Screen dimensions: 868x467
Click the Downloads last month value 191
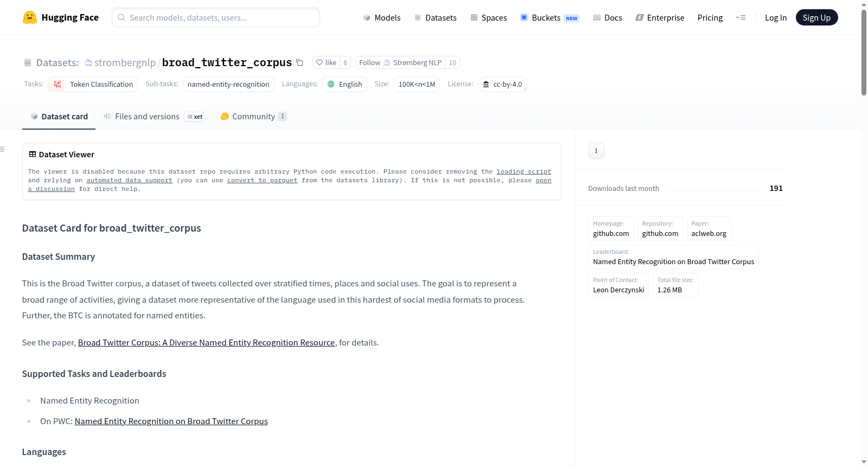[776, 188]
